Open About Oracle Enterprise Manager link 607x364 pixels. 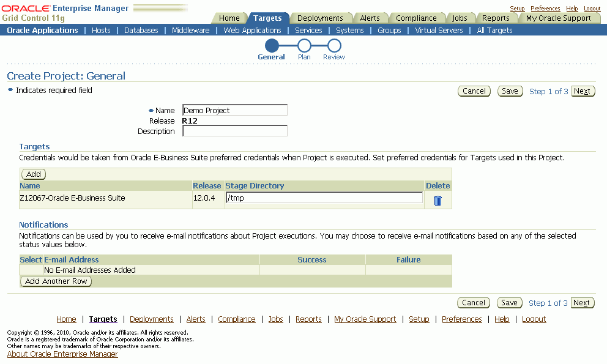pyautogui.click(x=62, y=354)
